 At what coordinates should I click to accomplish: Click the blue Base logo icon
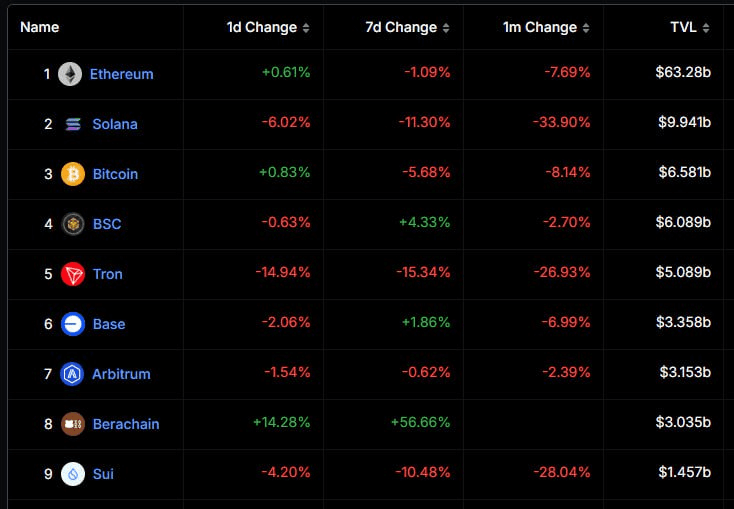(x=73, y=324)
